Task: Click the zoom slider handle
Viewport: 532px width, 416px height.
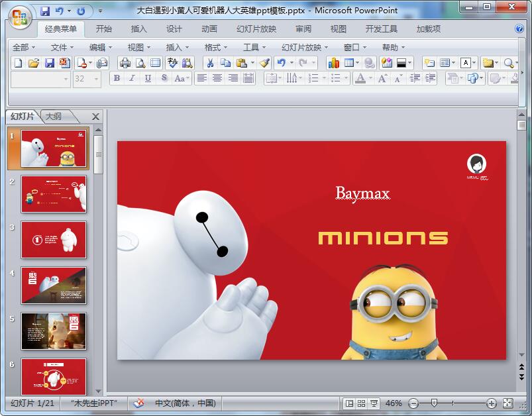Action: [x=434, y=403]
